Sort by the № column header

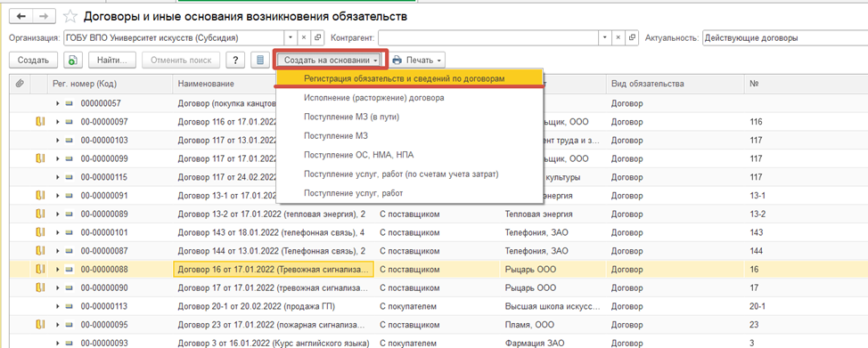[806, 84]
